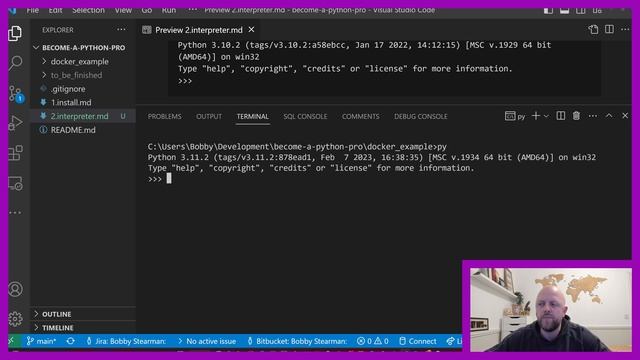
Task: Close the terminal panel
Action: coord(625,116)
